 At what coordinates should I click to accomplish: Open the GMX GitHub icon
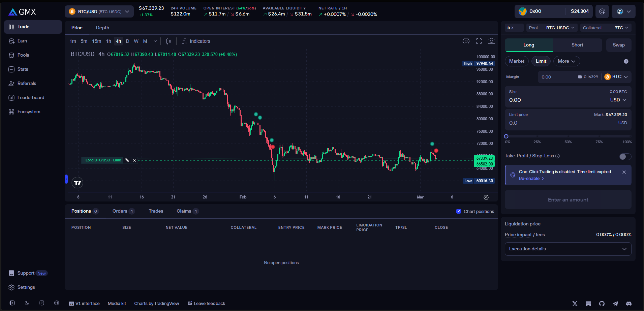click(602, 304)
